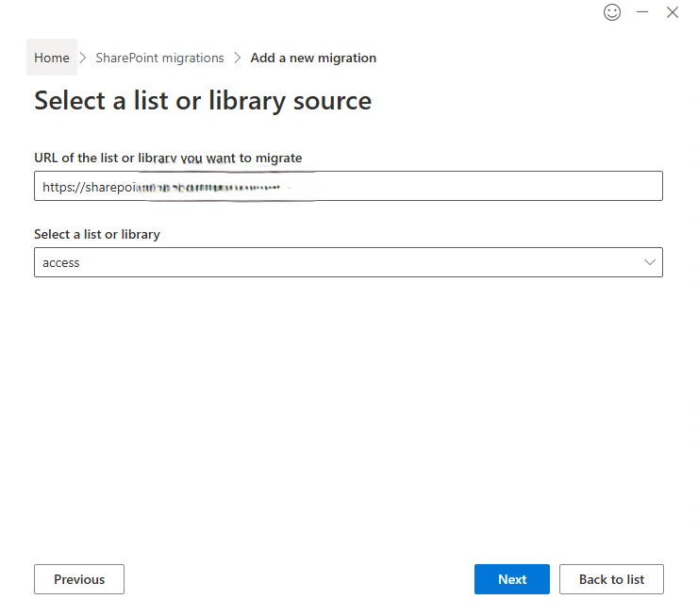
Task: Click the 'https://sharepoi' text in the URL box
Action: [87, 188]
